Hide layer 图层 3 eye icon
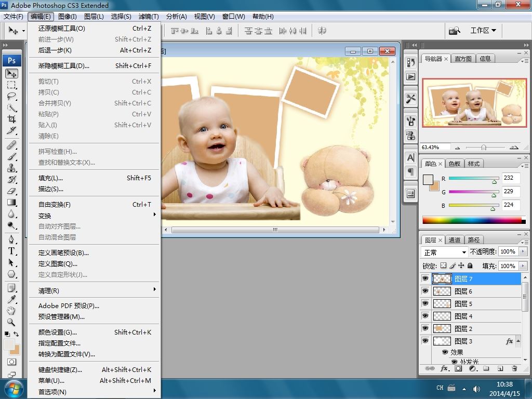The image size is (532, 399). pos(425,341)
